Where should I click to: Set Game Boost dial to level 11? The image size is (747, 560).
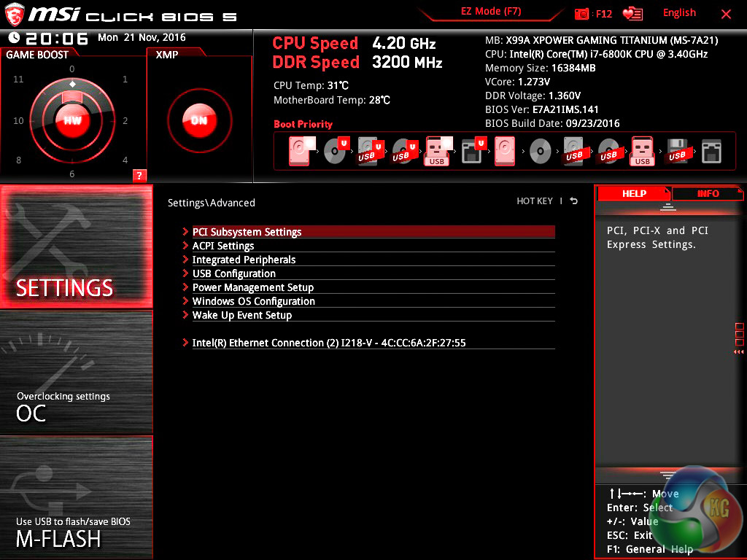coord(18,79)
